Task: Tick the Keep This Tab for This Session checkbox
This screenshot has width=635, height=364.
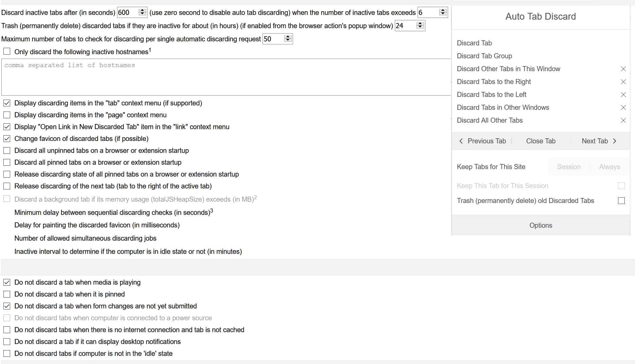Action: 621,186
